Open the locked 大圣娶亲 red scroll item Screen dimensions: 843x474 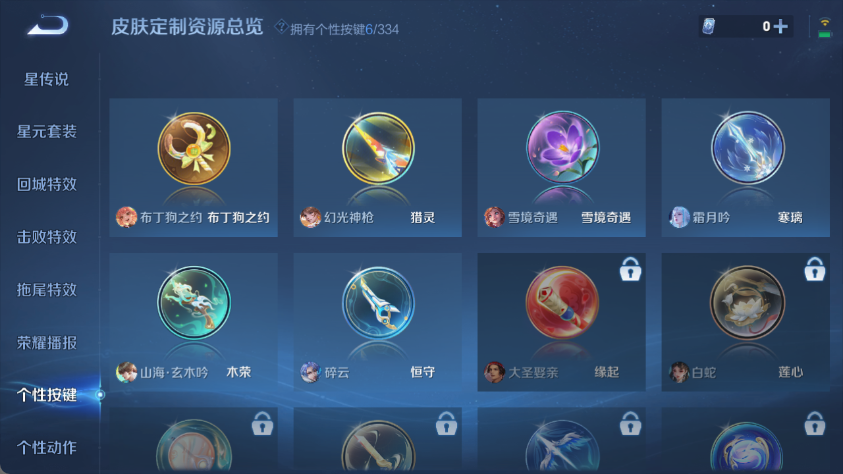pyautogui.click(x=562, y=303)
